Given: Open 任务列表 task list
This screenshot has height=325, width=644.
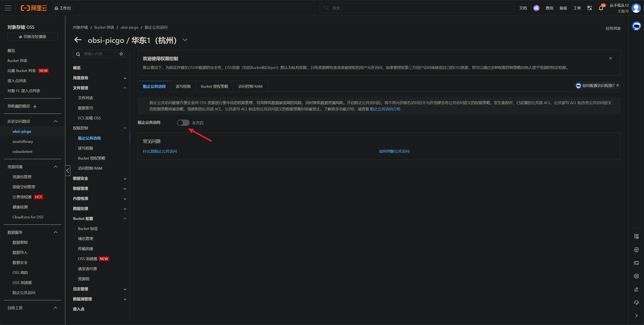Looking at the screenshot, I should (613, 28).
